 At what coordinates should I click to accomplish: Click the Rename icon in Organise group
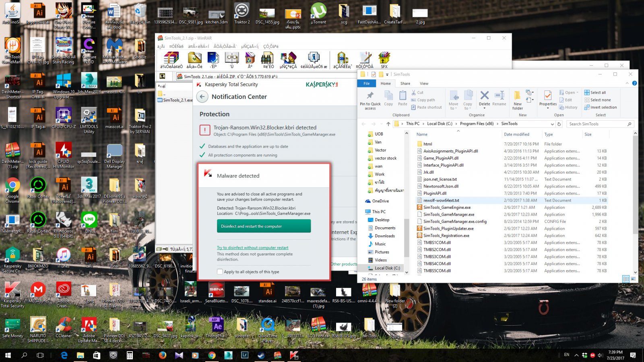tap(499, 95)
